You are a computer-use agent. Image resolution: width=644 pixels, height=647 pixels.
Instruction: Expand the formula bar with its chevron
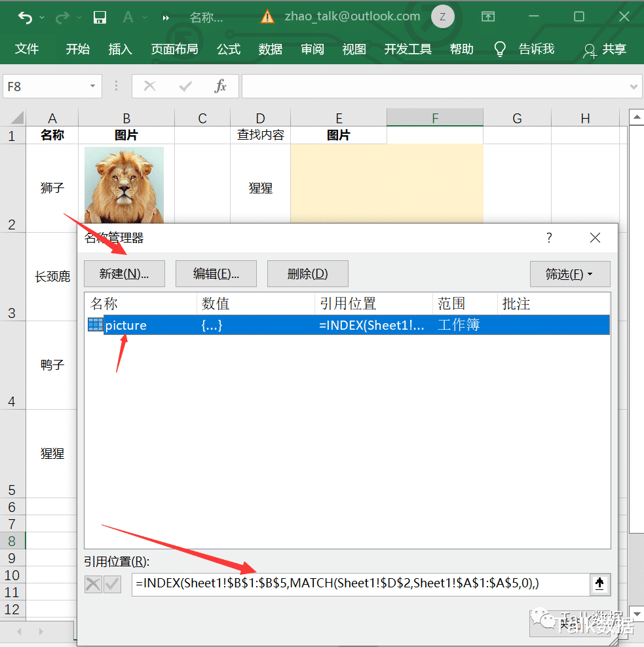tap(634, 86)
